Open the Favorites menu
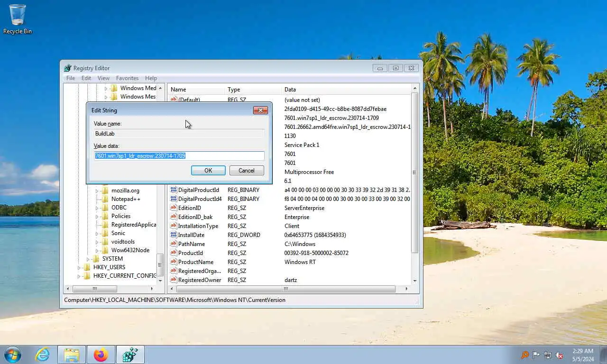Image resolution: width=607 pixels, height=364 pixels. (127, 78)
